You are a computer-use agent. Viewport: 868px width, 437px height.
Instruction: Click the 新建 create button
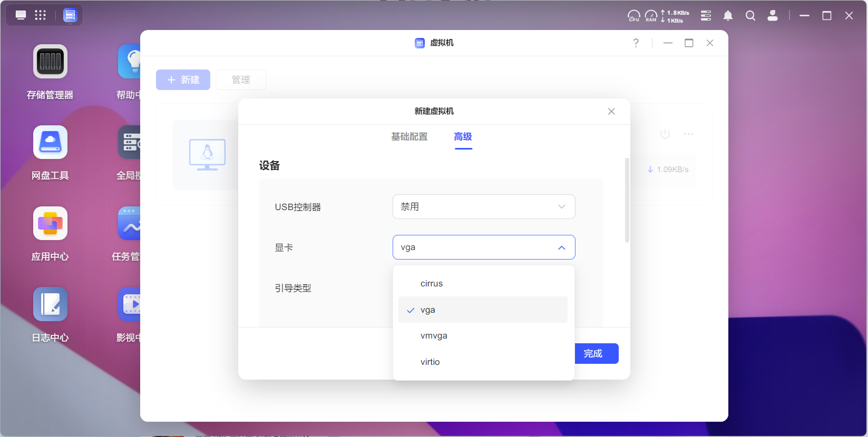click(x=183, y=80)
